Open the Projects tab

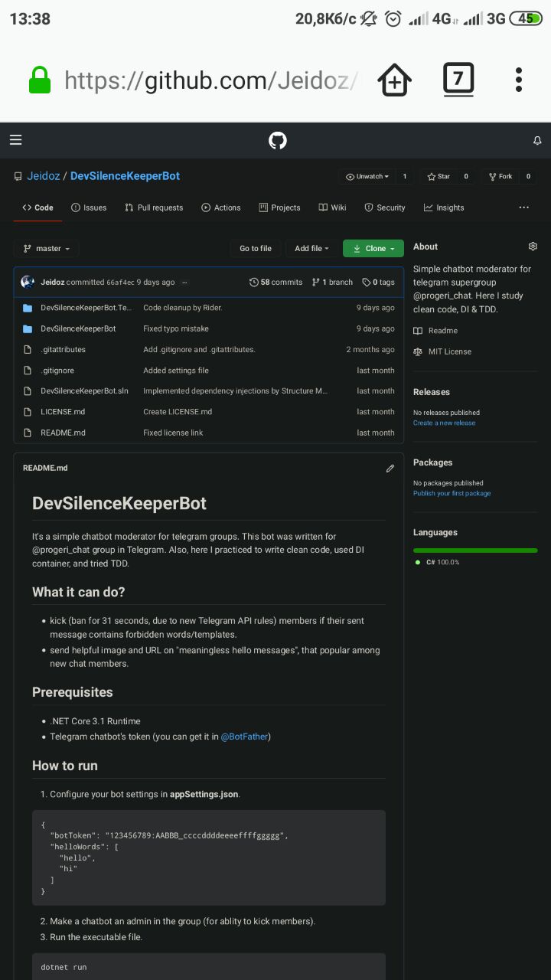tap(279, 207)
